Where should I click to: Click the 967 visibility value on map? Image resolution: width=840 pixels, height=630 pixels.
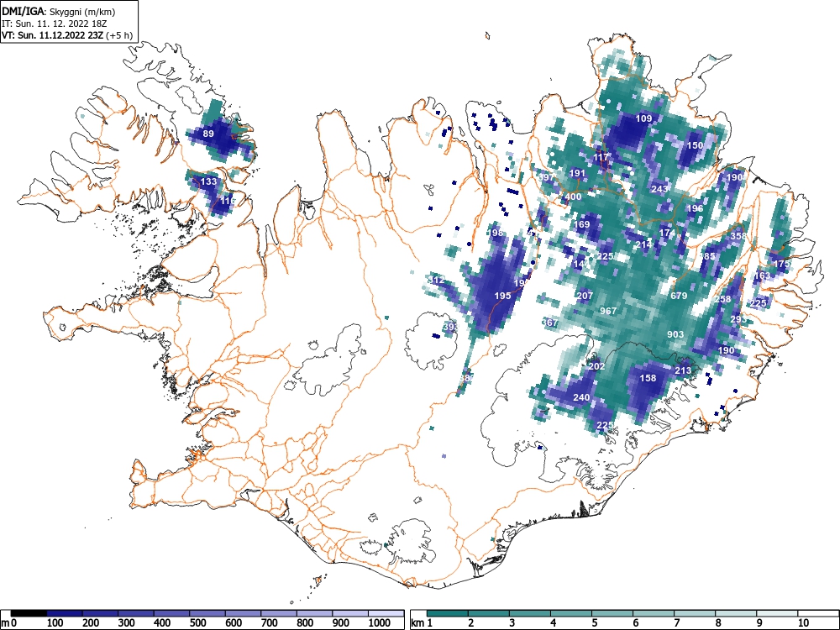[x=608, y=311]
